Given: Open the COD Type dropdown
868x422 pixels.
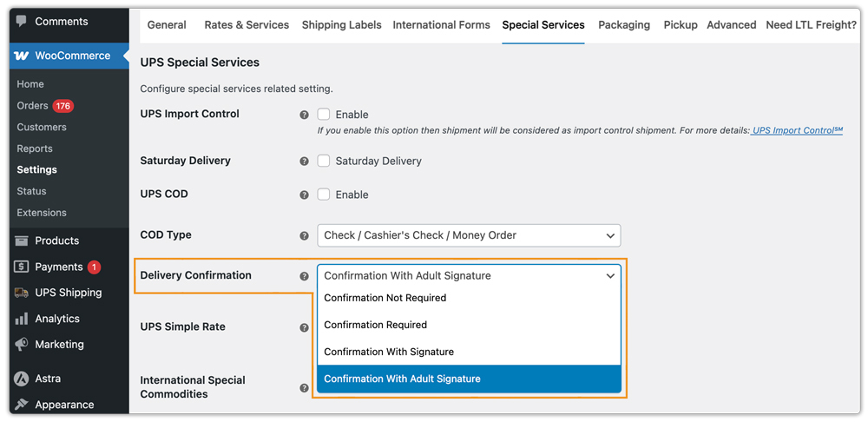Looking at the screenshot, I should pyautogui.click(x=469, y=235).
